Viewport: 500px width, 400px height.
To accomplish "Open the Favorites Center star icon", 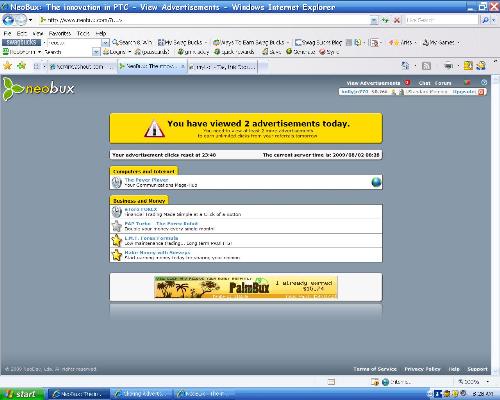I will point(7,66).
